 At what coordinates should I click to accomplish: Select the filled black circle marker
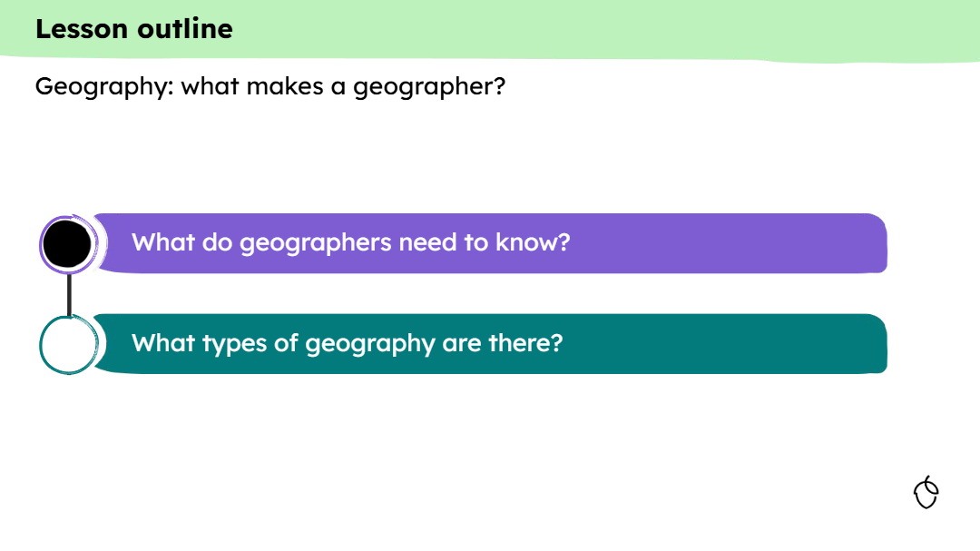(68, 244)
